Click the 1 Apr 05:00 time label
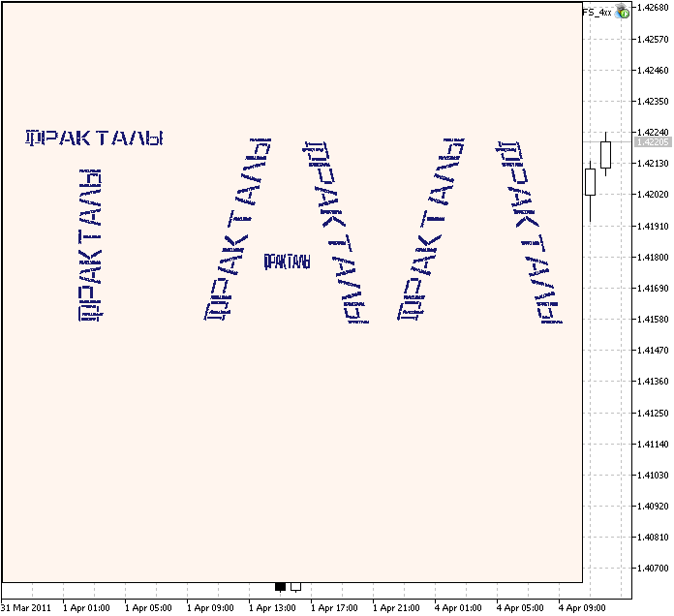 click(148, 608)
